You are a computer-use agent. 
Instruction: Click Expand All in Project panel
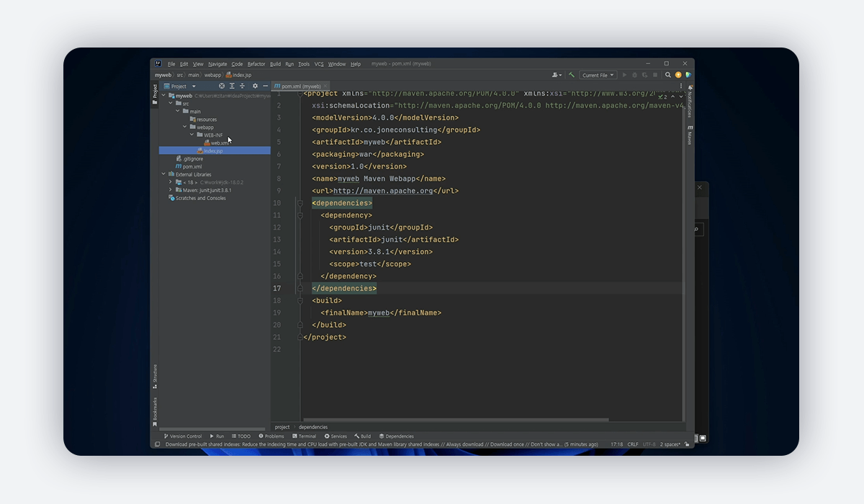pyautogui.click(x=232, y=86)
